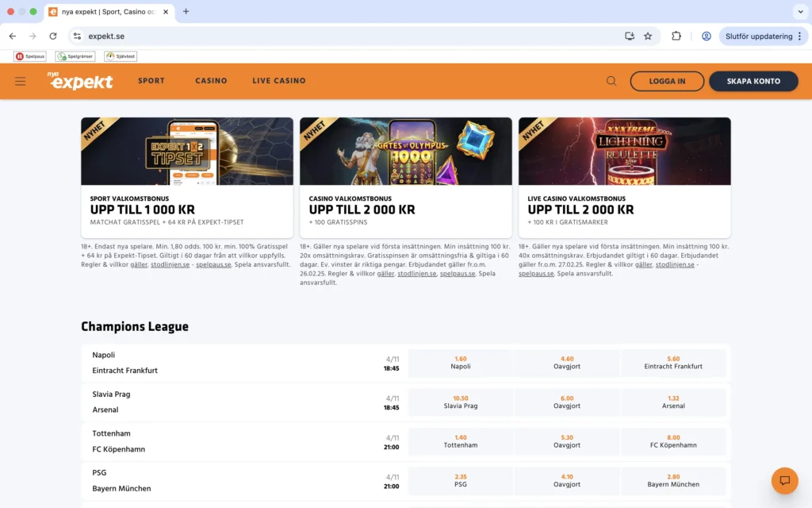Open the Expekt Tipset banner image
This screenshot has height=508, width=812.
point(187,152)
